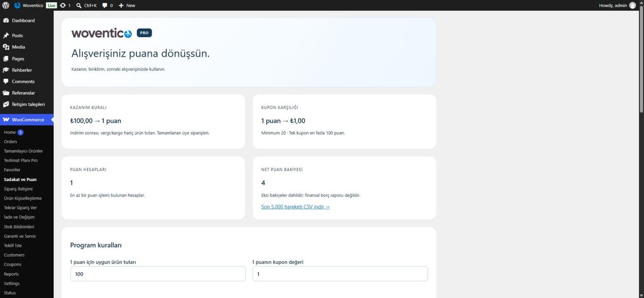Click the Dashboard gauge icon
The width and height of the screenshot is (644, 298).
click(x=6, y=21)
